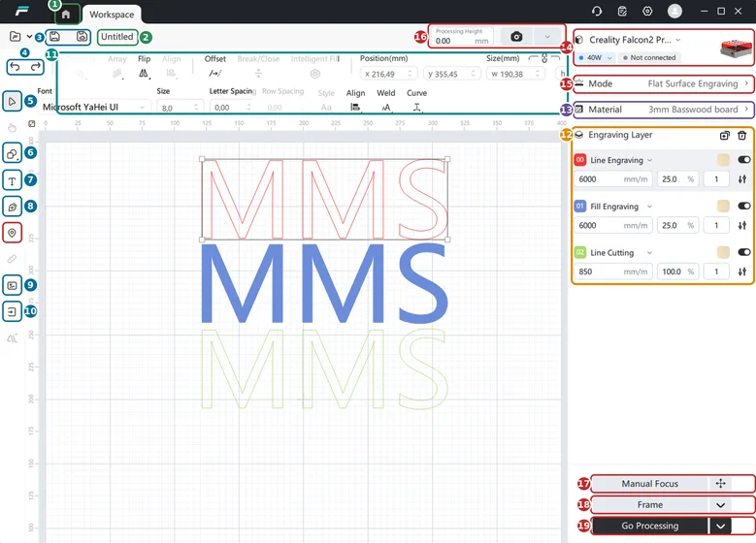Click the Flip icon

[x=144, y=74]
